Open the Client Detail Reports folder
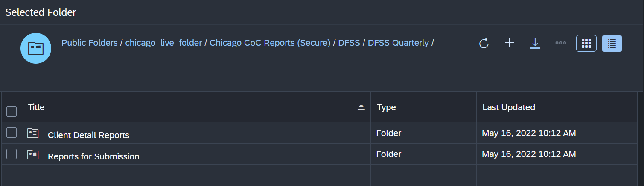Screen dimensions: 644x186 (88, 135)
